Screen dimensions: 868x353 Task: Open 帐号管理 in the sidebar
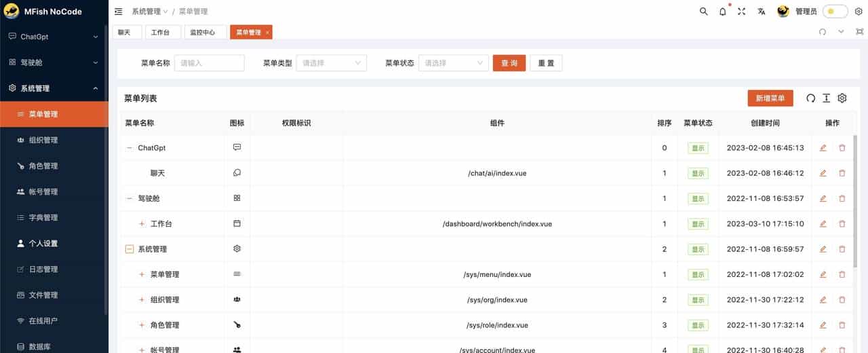[x=54, y=191]
